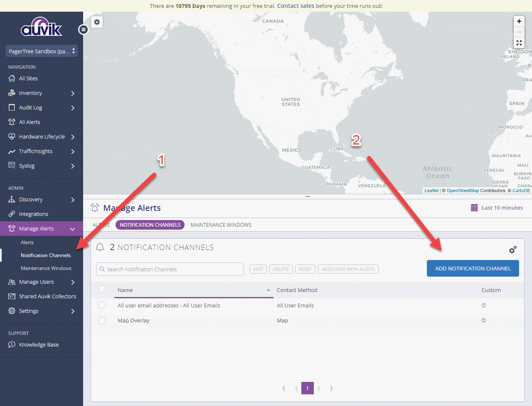Expand the Inventory menu chevron

click(x=73, y=93)
